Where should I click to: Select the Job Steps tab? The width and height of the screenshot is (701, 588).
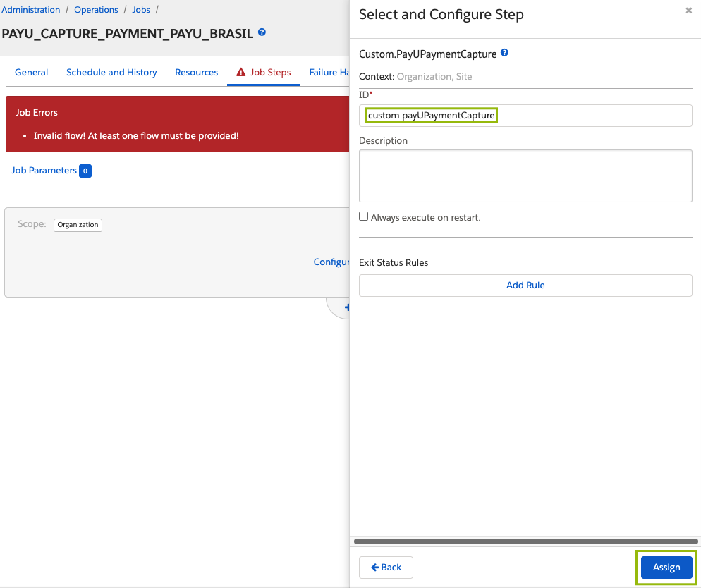pos(263,73)
